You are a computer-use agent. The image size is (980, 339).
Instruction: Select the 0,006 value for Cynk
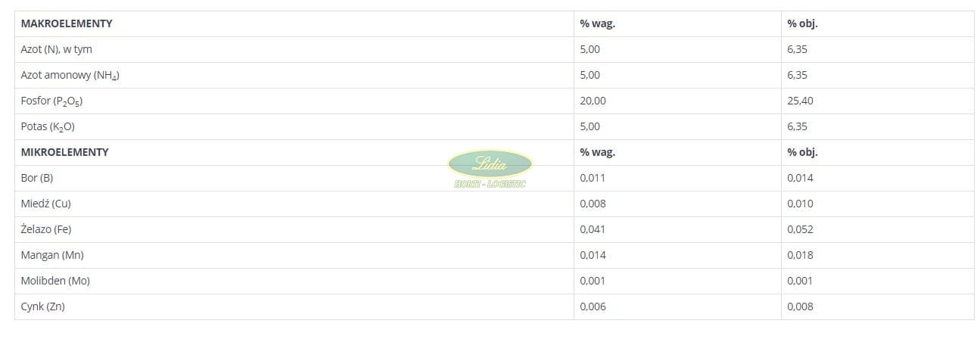593,306
